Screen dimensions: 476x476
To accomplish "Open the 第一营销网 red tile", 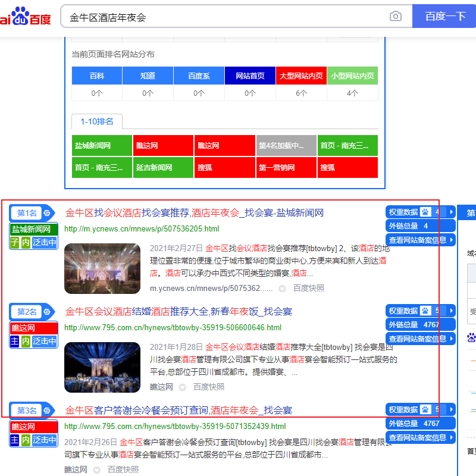I will click(x=286, y=167).
